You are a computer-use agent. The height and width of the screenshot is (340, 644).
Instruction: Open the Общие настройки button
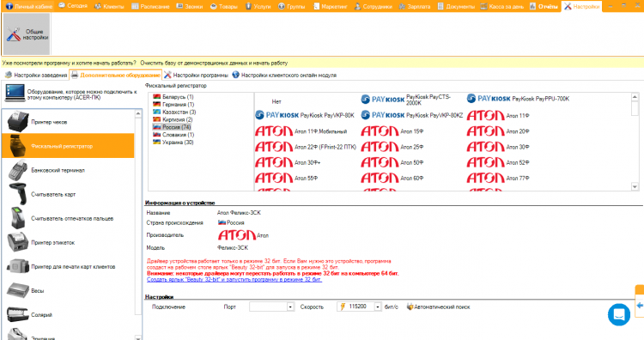(27, 34)
